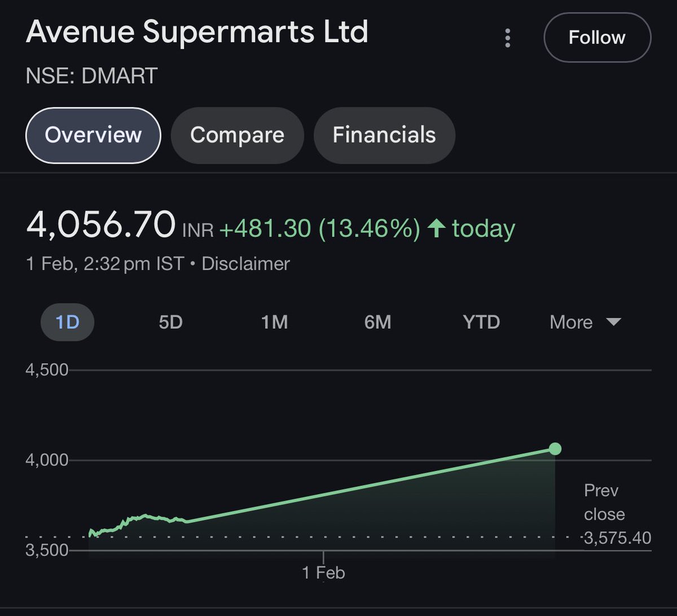This screenshot has width=677, height=616.
Task: Open the three-dot more options menu
Action: (508, 38)
